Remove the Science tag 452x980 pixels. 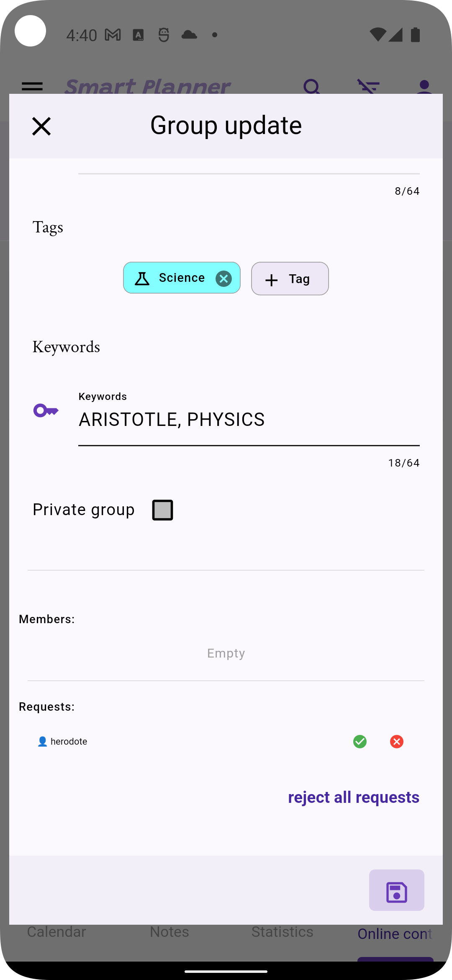point(223,279)
